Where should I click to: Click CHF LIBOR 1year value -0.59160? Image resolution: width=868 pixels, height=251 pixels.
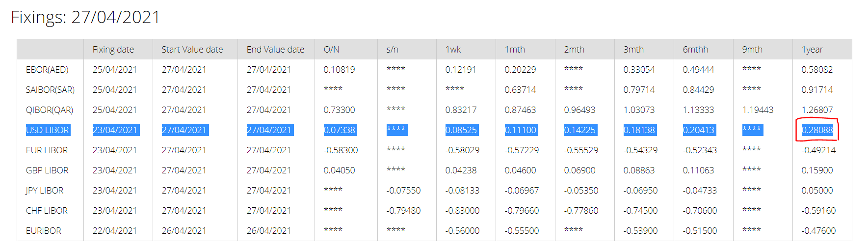pos(818,211)
